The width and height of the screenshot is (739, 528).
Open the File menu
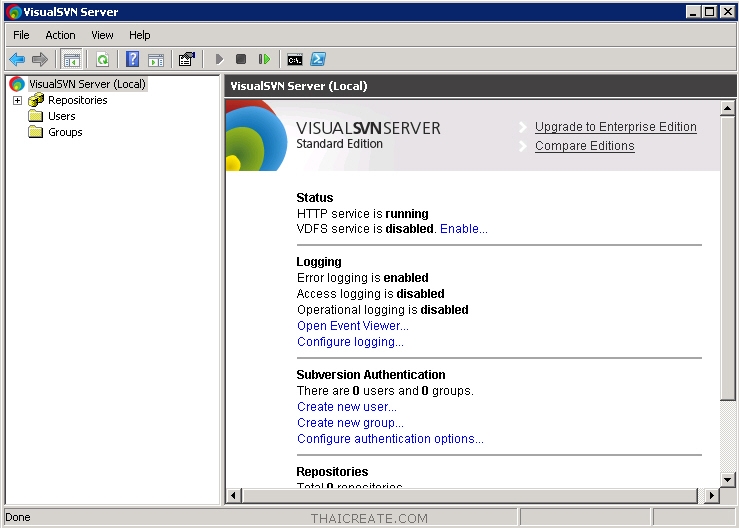pyautogui.click(x=21, y=35)
